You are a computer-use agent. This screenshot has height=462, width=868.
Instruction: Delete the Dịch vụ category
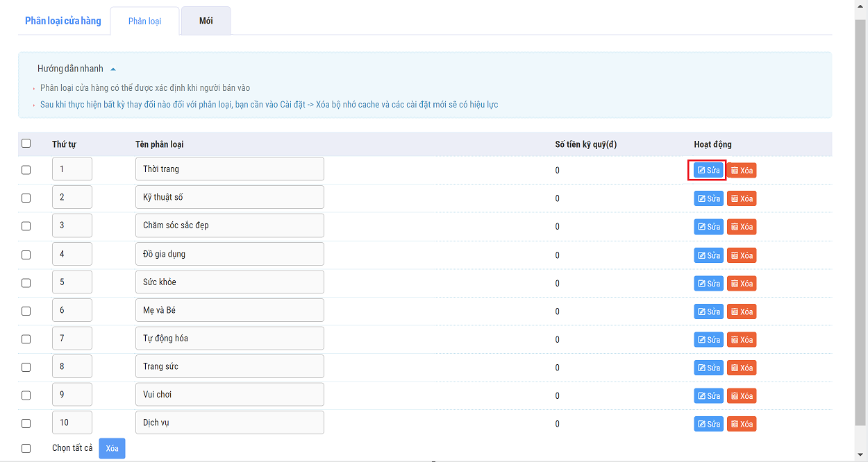coord(742,424)
